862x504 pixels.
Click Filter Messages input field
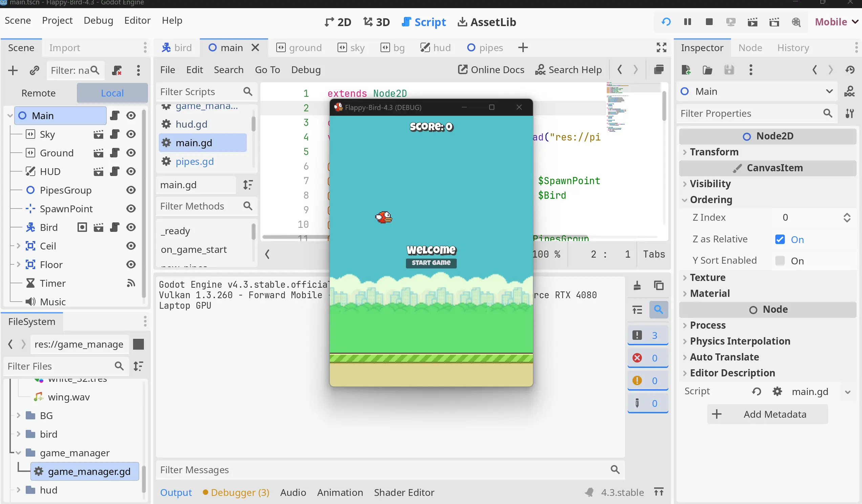390,470
